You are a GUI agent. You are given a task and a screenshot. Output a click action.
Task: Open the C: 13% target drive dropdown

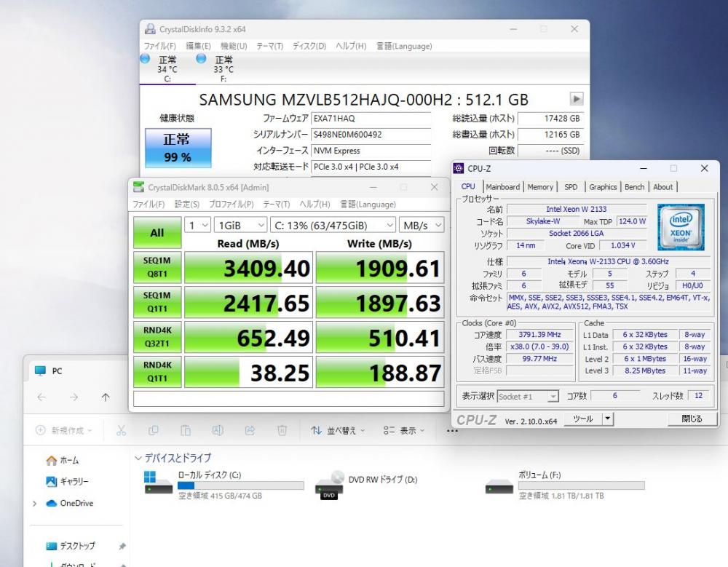coord(333,225)
